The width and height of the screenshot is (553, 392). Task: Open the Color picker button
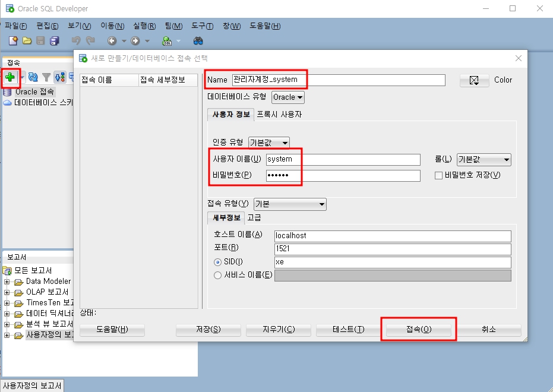click(x=474, y=80)
